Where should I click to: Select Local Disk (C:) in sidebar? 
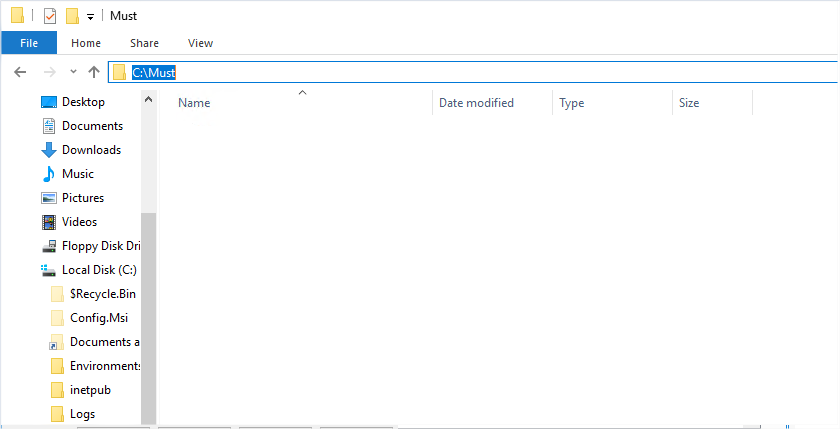tap(98, 270)
